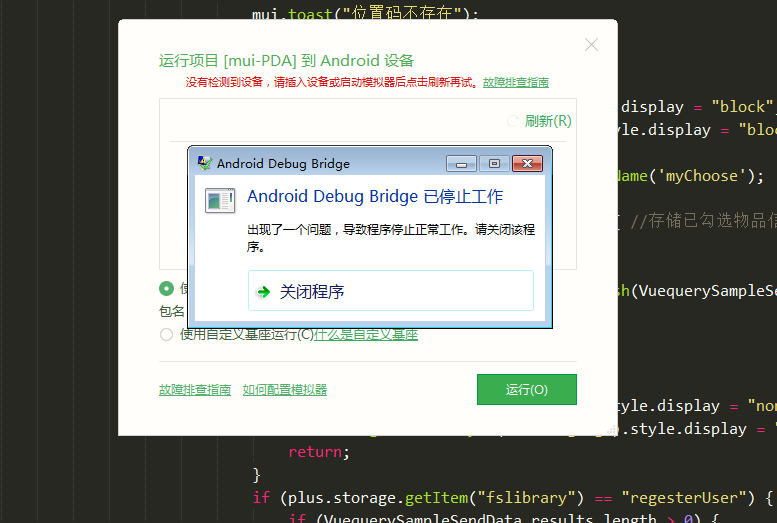The height and width of the screenshot is (523, 777).
Task: Click the //存储已勾选物品 comment in the editor
Action: pyautogui.click(x=704, y=221)
